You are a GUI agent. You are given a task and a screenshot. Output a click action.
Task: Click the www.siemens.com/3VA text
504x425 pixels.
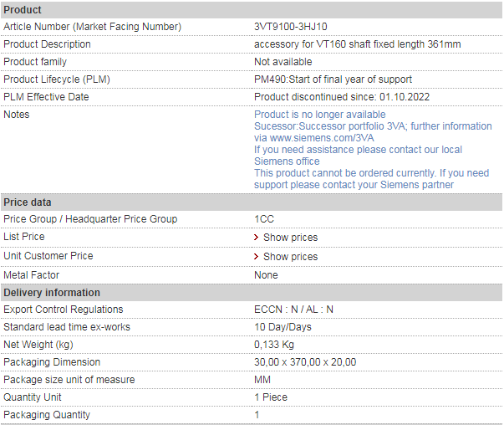(x=322, y=138)
